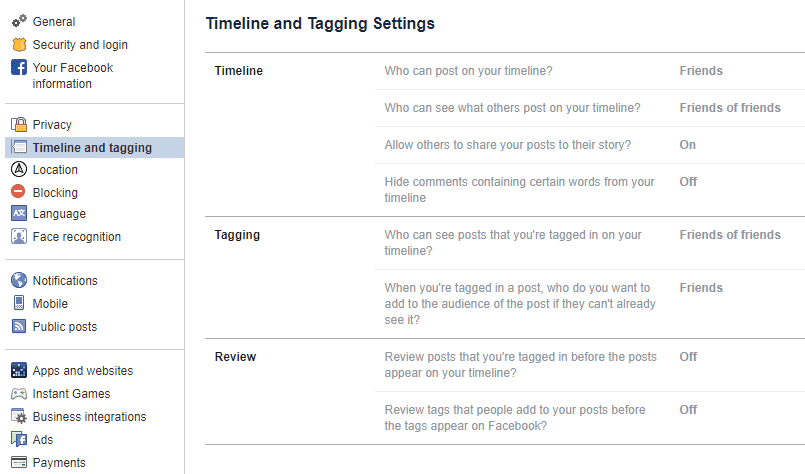Open the Public posts settings
The image size is (805, 474).
pyautogui.click(x=64, y=327)
